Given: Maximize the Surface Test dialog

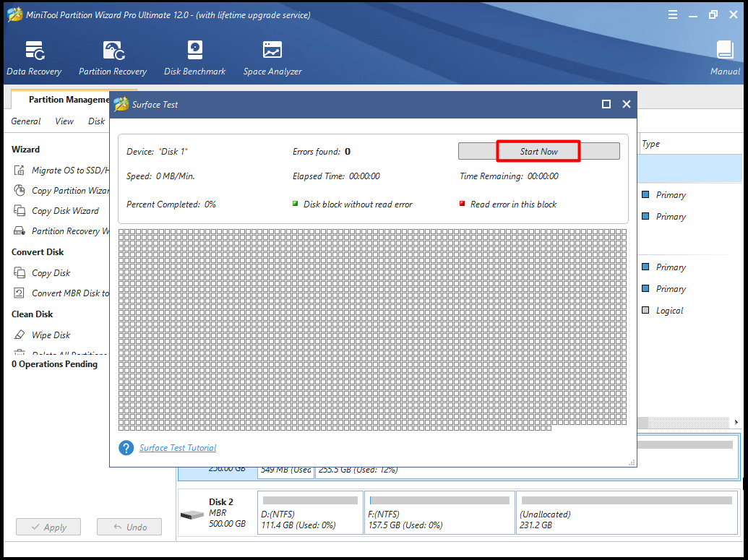Looking at the screenshot, I should click(x=606, y=104).
